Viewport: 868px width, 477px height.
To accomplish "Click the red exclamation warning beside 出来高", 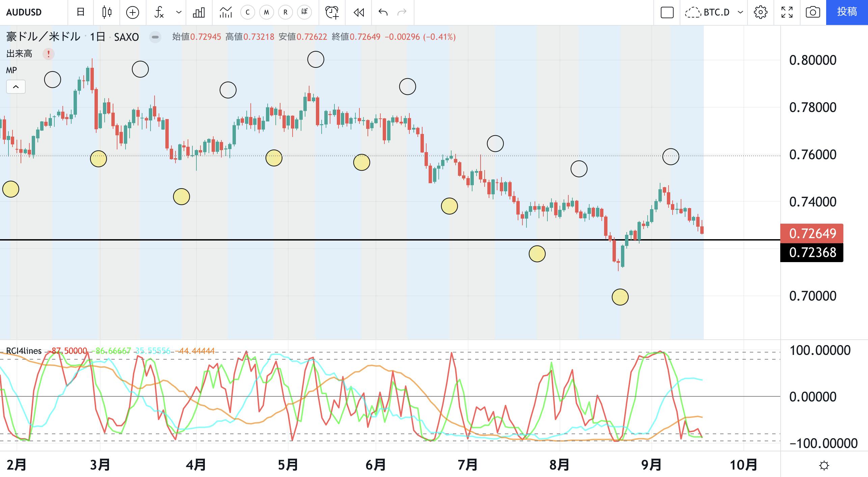I will click(48, 54).
